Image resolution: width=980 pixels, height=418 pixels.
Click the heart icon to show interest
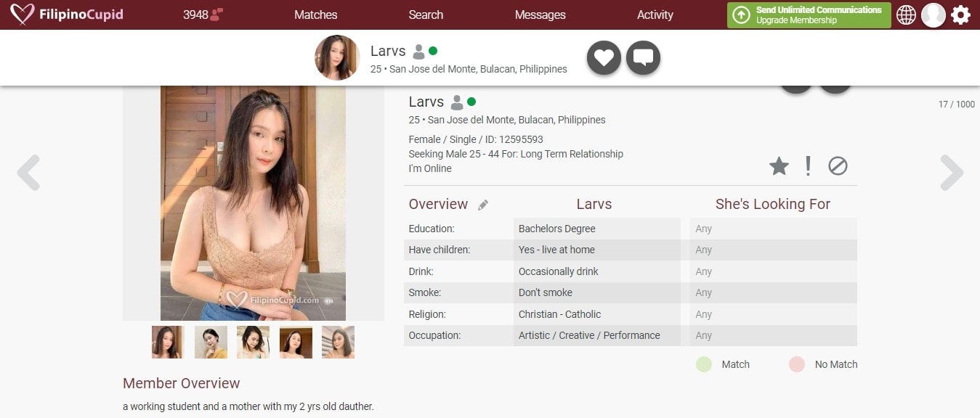point(604,58)
